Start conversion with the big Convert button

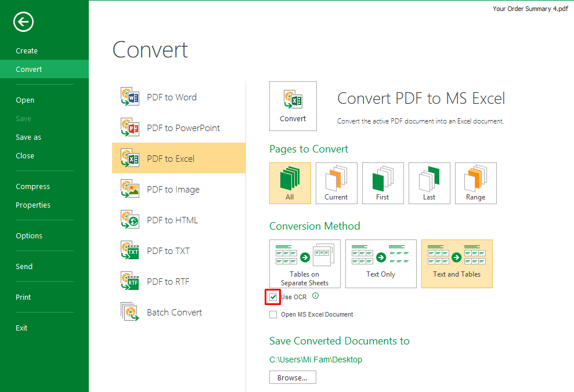point(293,106)
